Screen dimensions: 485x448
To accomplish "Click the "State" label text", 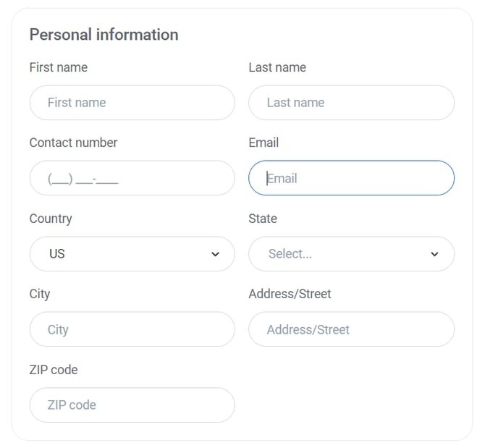I will (263, 219).
